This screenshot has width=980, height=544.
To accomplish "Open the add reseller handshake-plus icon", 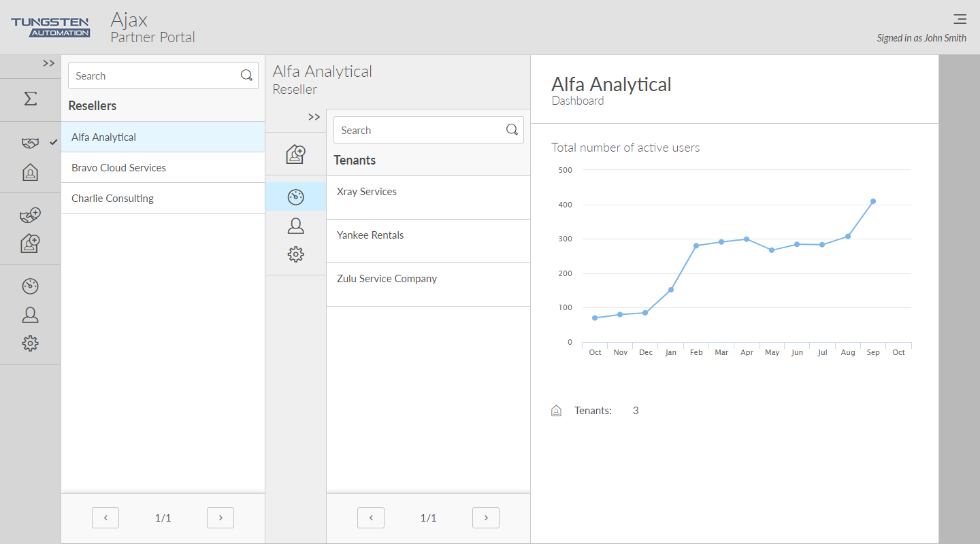I will tap(30, 216).
